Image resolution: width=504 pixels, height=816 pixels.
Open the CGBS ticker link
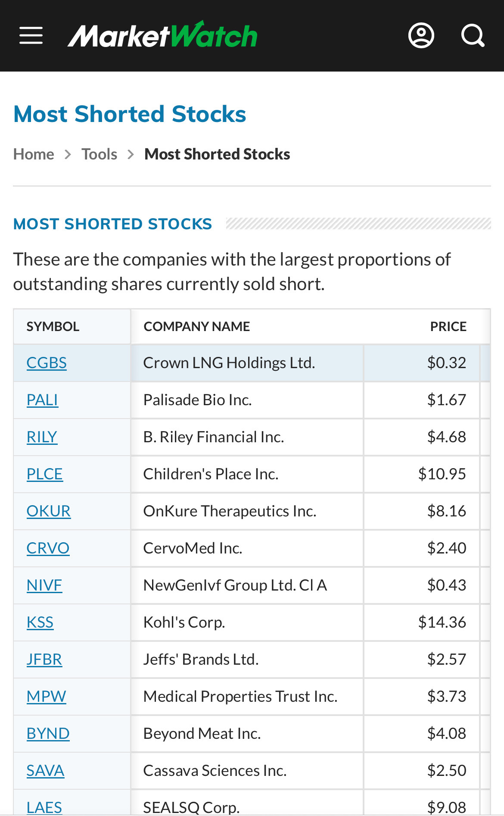pyautogui.click(x=47, y=363)
